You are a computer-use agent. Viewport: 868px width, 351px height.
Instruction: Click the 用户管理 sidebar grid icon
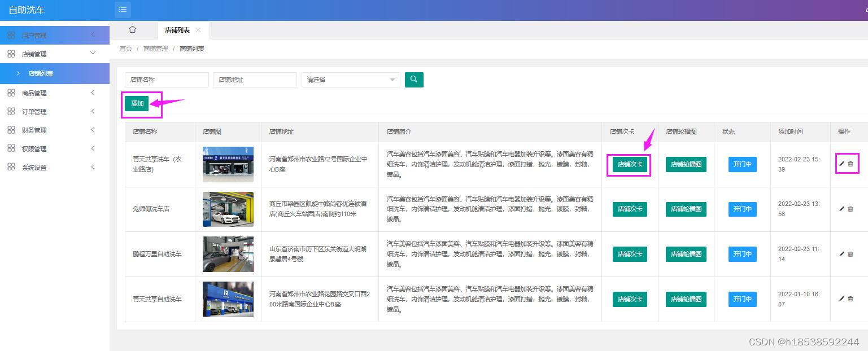[11, 35]
